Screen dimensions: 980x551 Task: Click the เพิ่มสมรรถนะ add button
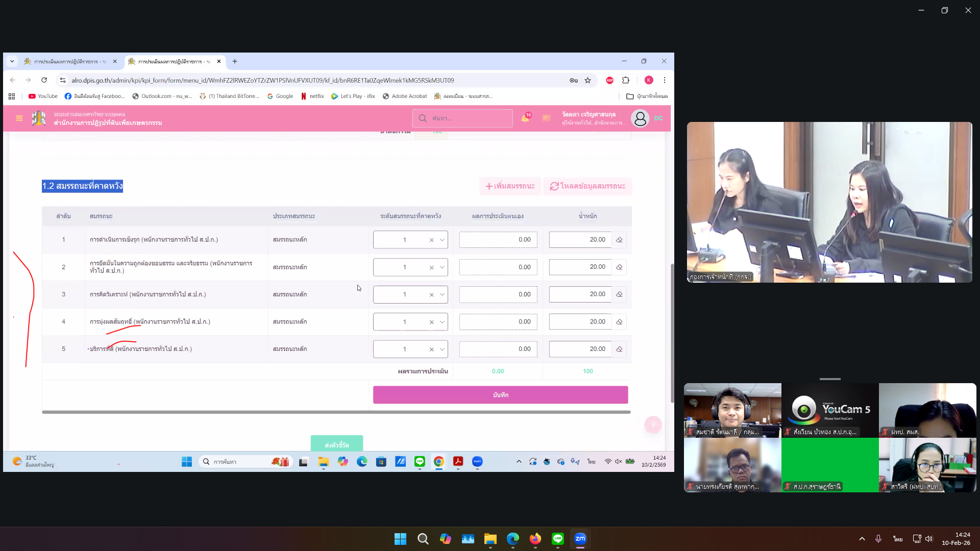point(510,186)
